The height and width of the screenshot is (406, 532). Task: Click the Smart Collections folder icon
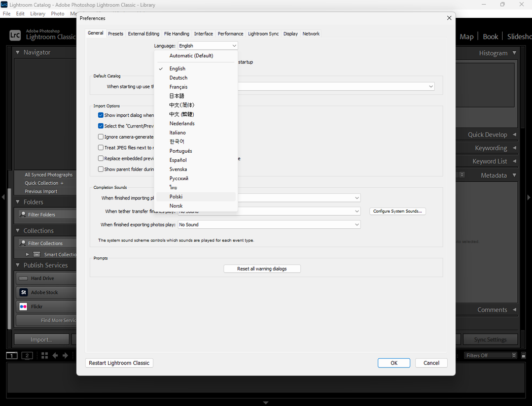point(37,254)
